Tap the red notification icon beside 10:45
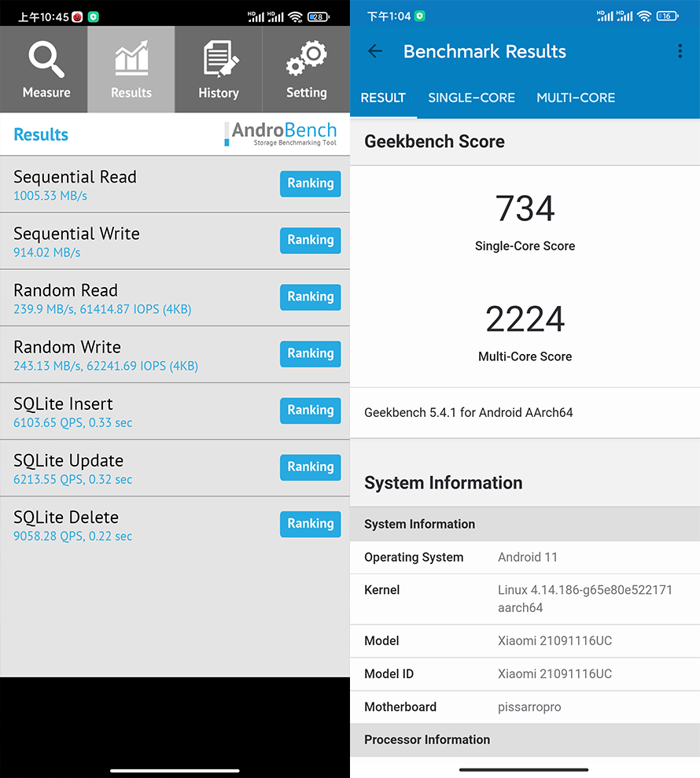Viewport: 700px width, 778px height. 77,17
